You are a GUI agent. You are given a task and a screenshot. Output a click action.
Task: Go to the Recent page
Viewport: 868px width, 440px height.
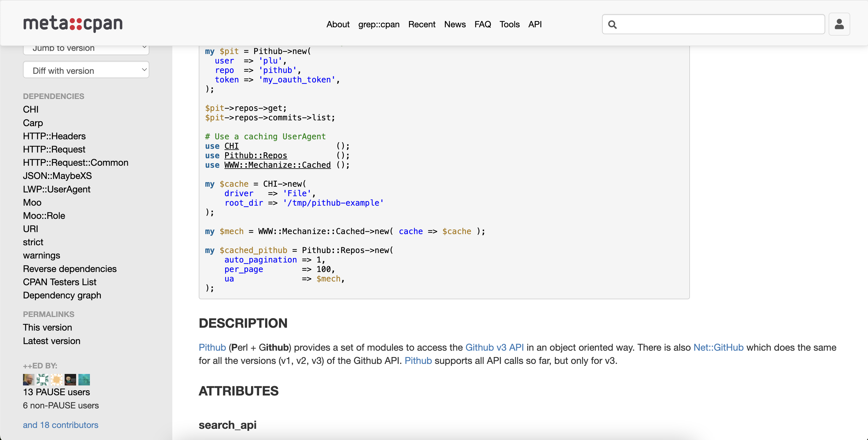[422, 24]
